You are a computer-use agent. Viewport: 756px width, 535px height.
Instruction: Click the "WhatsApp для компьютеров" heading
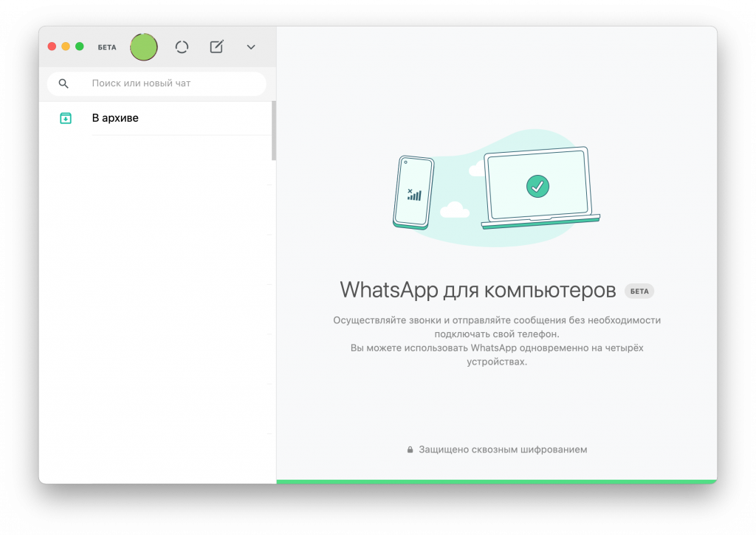478,290
